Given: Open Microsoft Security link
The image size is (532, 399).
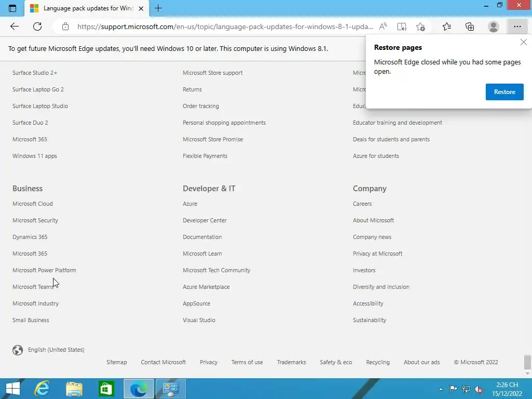Looking at the screenshot, I should (x=35, y=220).
